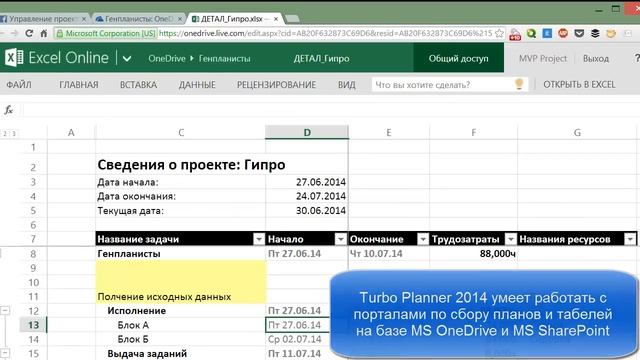Viewport: 640px width, 360px height.
Task: Open filter dropdown for Окончание column
Action: point(423,239)
